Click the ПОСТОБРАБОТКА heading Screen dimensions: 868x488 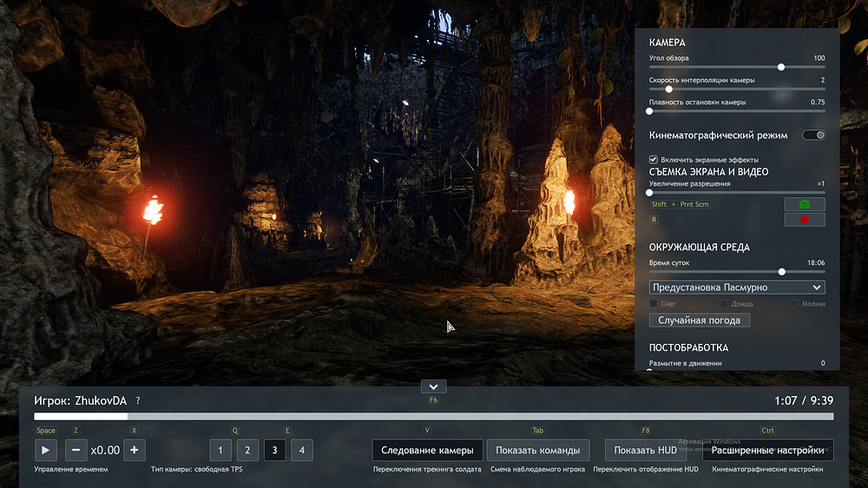coord(688,348)
